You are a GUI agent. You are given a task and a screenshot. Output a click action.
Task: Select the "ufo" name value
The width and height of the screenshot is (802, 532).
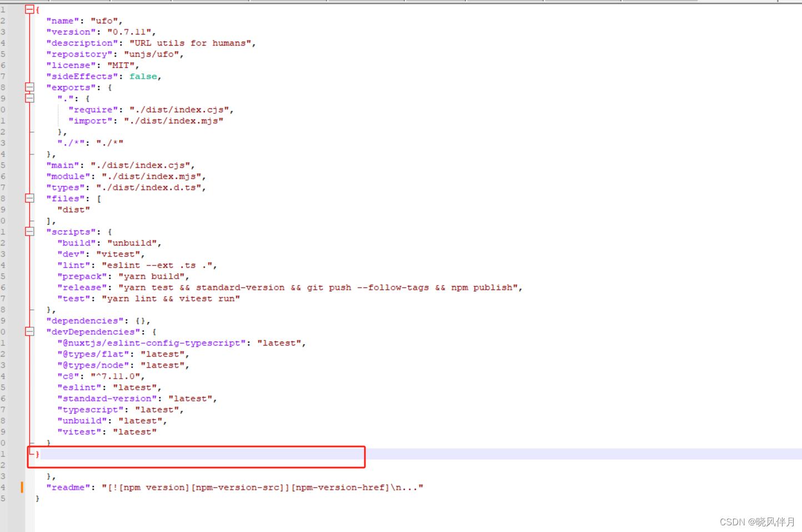click(x=104, y=21)
